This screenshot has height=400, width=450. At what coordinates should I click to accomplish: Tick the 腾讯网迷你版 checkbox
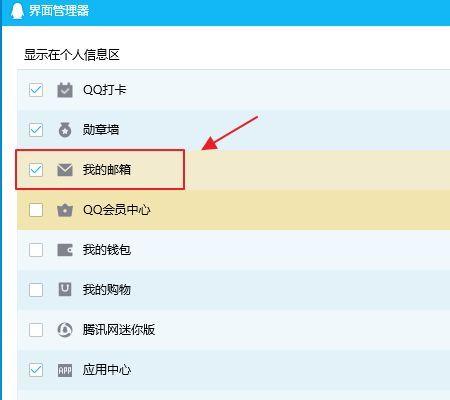tap(36, 330)
